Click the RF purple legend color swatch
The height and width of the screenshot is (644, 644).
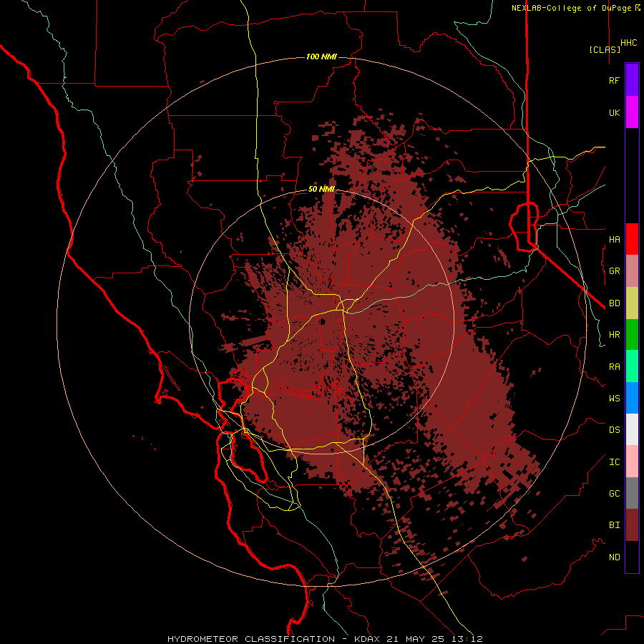click(632, 80)
